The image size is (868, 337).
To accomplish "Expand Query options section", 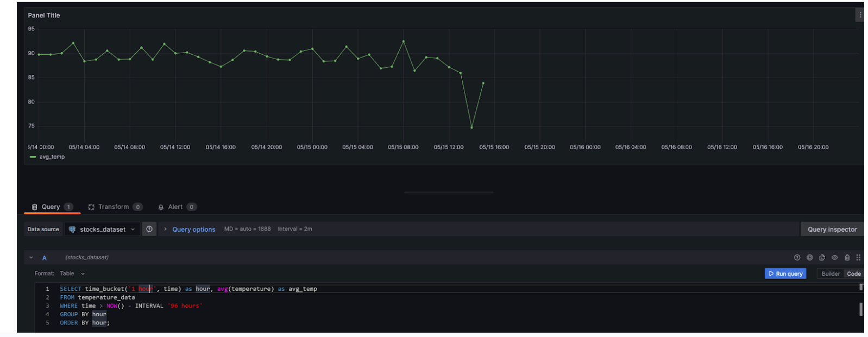I will 193,230.
